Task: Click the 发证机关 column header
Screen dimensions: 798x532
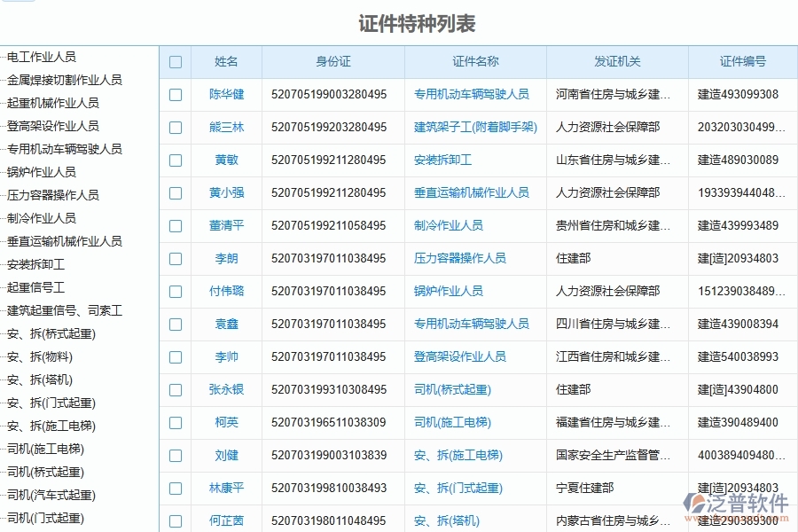Action: coord(617,61)
